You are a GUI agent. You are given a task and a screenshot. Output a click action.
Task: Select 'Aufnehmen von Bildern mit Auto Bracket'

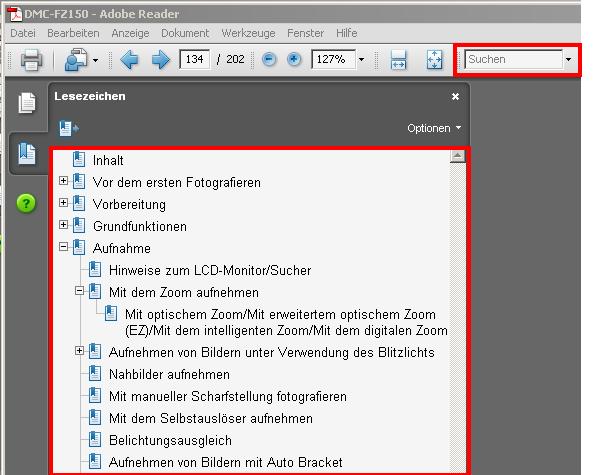[226, 462]
